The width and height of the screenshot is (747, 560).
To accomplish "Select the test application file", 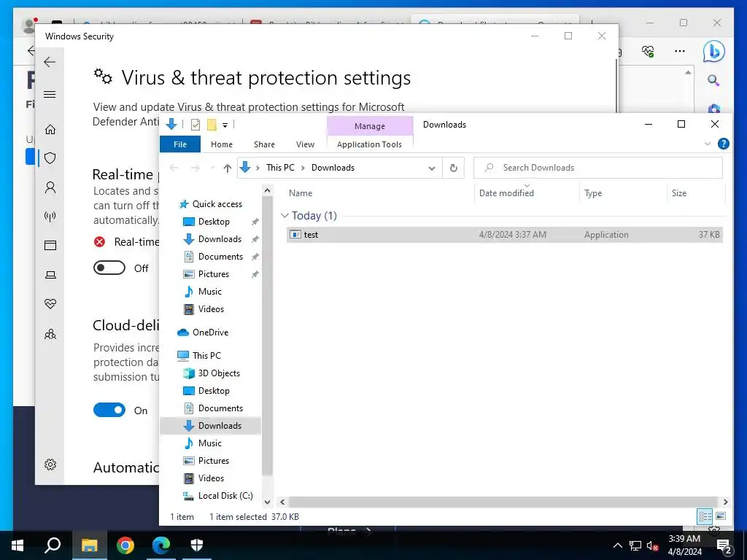I will pos(505,235).
